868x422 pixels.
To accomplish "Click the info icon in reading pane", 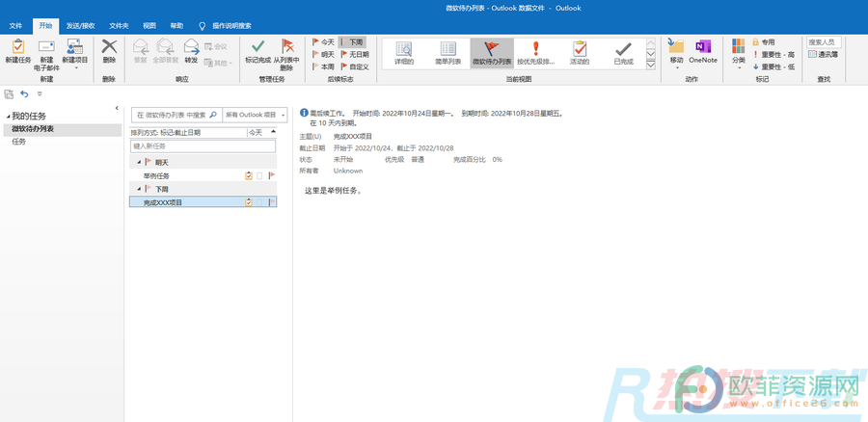I will tap(304, 113).
